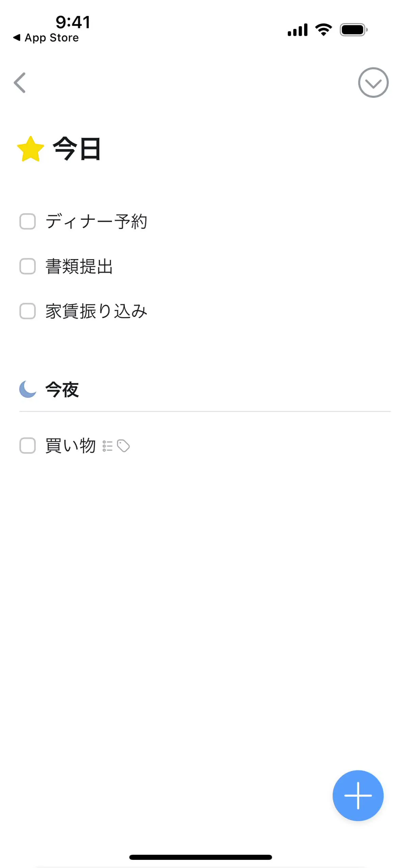Open the circled down-arrow options menu
The height and width of the screenshot is (868, 401).
click(373, 83)
